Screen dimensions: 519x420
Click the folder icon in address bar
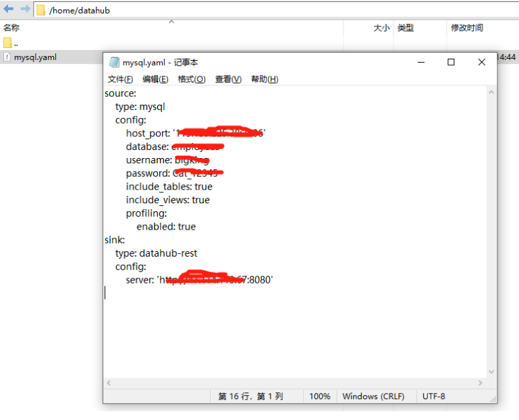(40, 10)
